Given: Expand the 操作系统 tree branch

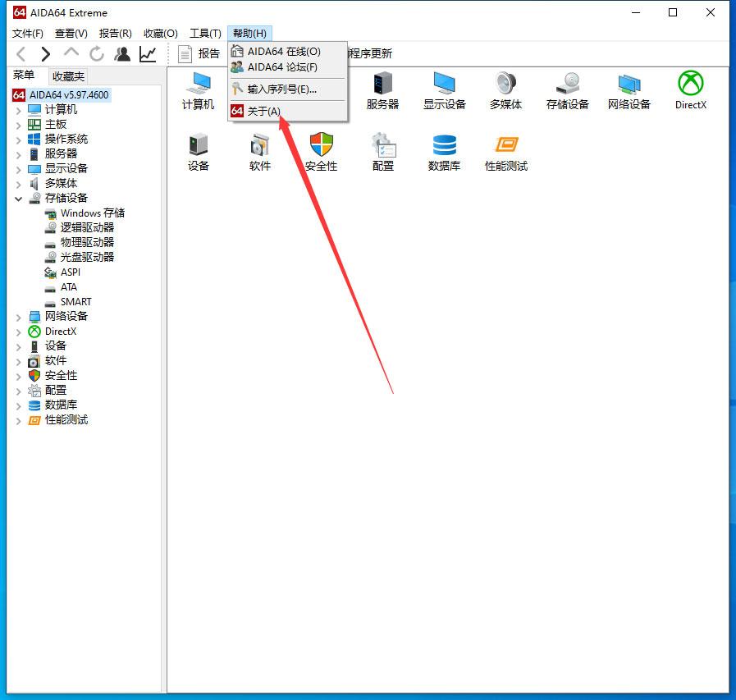Looking at the screenshot, I should (x=18, y=139).
